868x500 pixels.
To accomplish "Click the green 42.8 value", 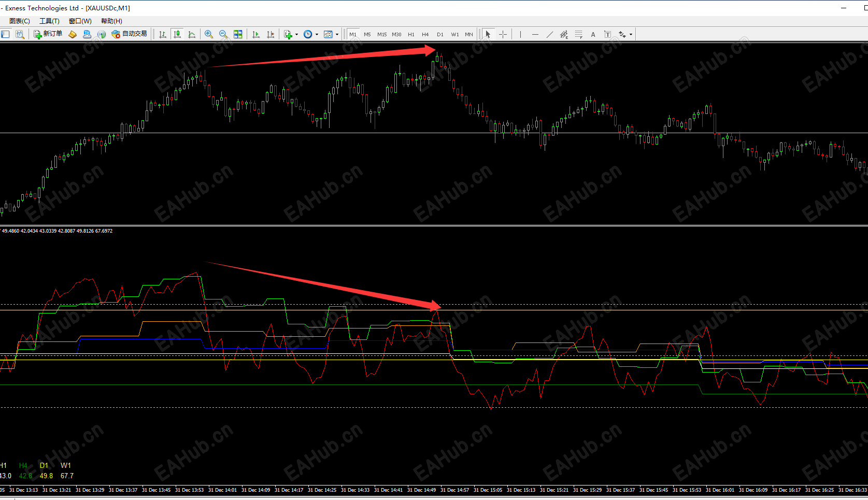I will (25, 476).
